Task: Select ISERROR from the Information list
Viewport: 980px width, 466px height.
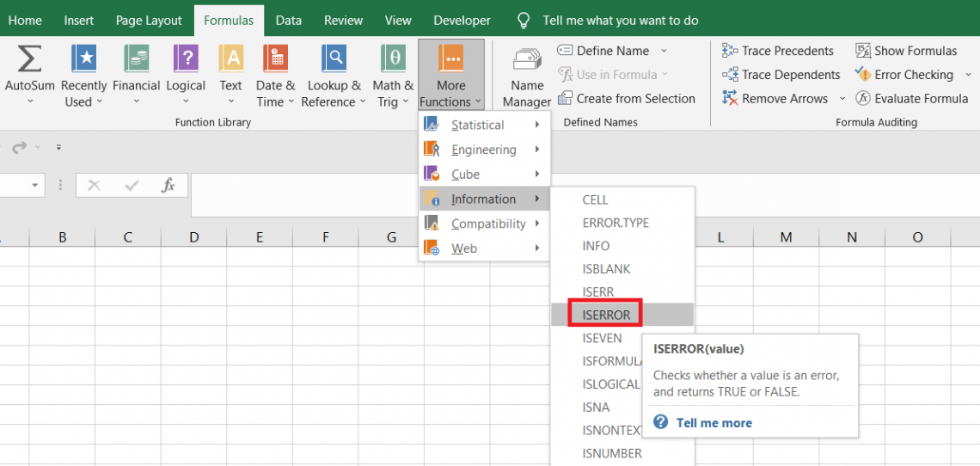Action: tap(606, 315)
